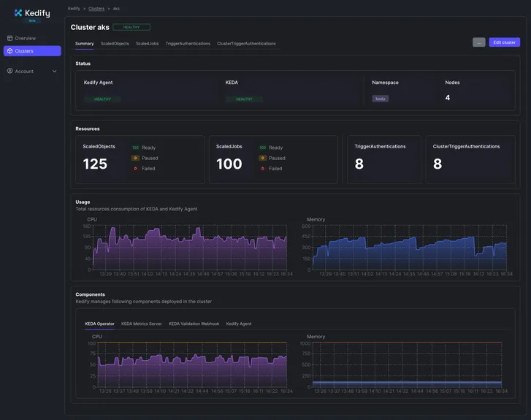The height and width of the screenshot is (420, 531).
Task: Click the Overview sidebar icon
Action: tap(9, 38)
